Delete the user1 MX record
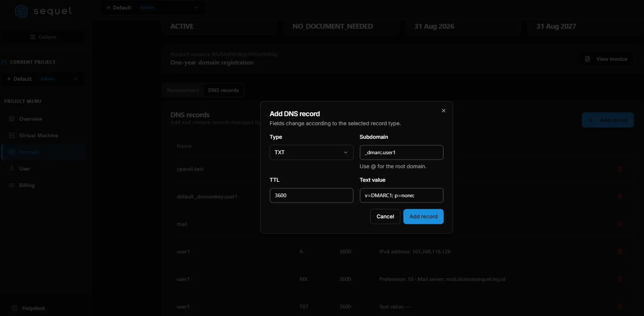The width and height of the screenshot is (644, 316). (x=620, y=279)
